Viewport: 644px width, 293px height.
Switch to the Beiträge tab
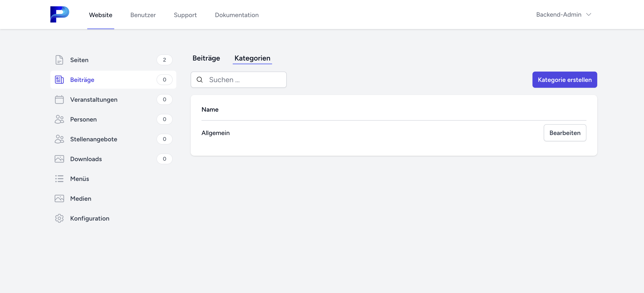[x=206, y=58]
